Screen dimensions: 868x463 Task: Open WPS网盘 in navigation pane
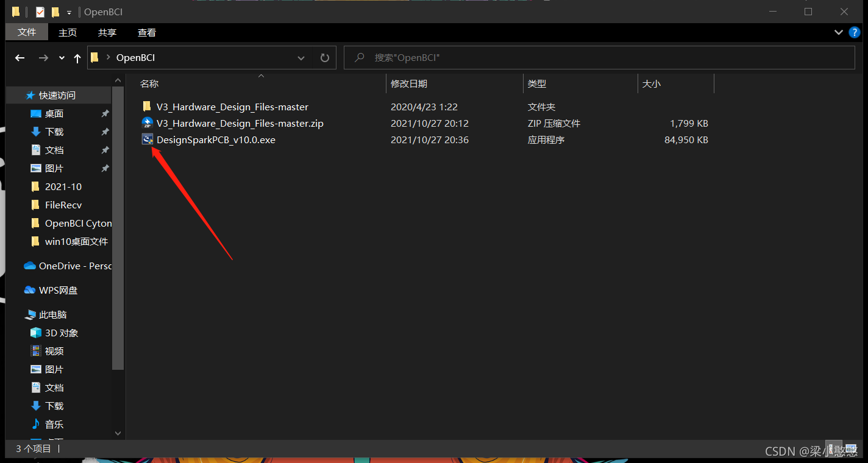tap(59, 290)
